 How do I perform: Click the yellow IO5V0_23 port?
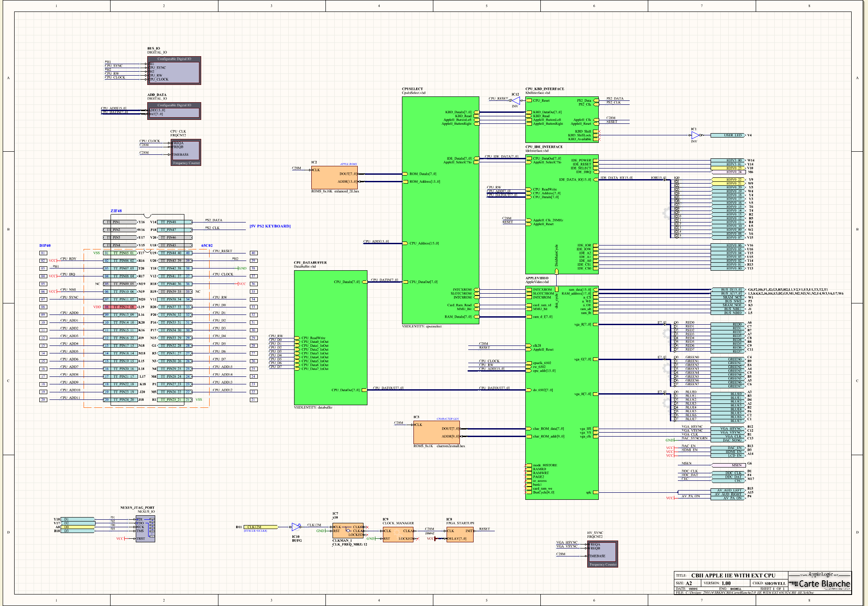point(728,168)
